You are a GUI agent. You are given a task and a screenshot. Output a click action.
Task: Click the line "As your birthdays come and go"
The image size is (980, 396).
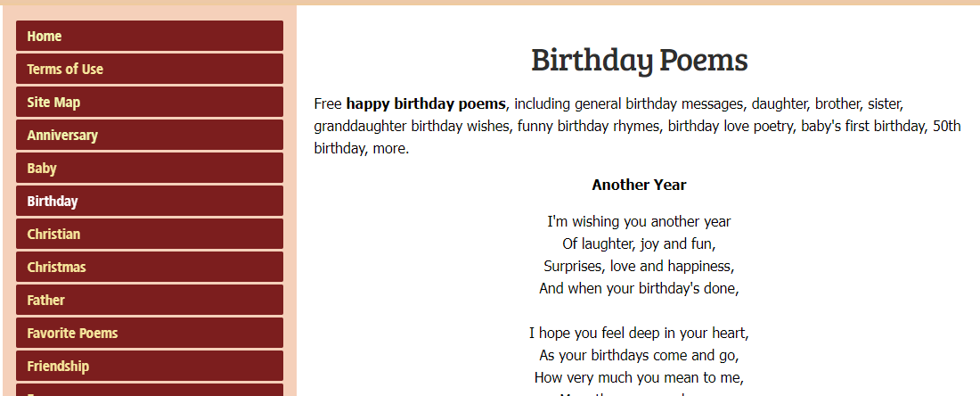click(639, 355)
